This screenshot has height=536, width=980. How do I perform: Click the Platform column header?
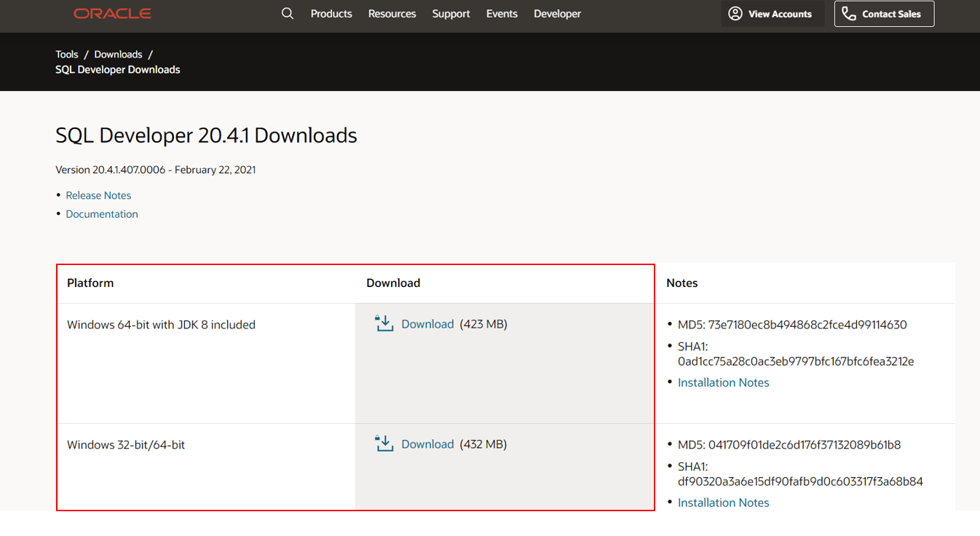90,283
